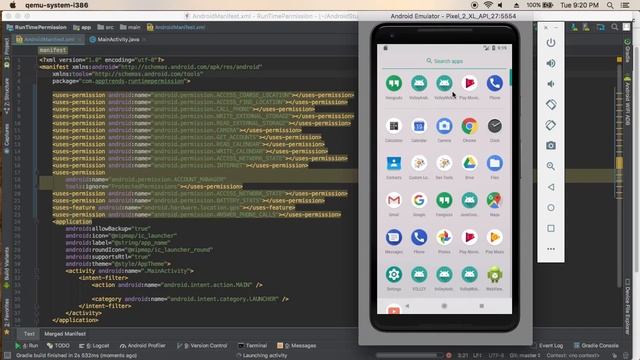Open Chrome in the app drawer

coord(469,126)
